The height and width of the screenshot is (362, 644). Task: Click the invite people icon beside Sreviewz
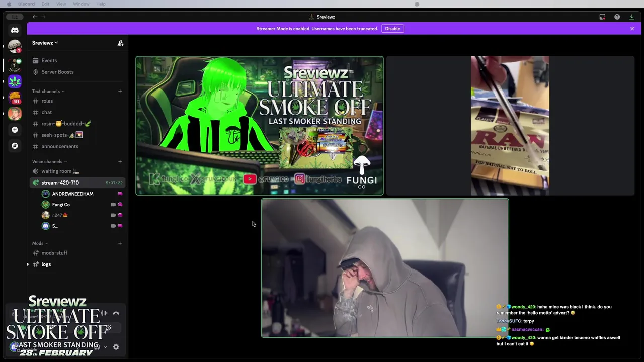pyautogui.click(x=120, y=43)
